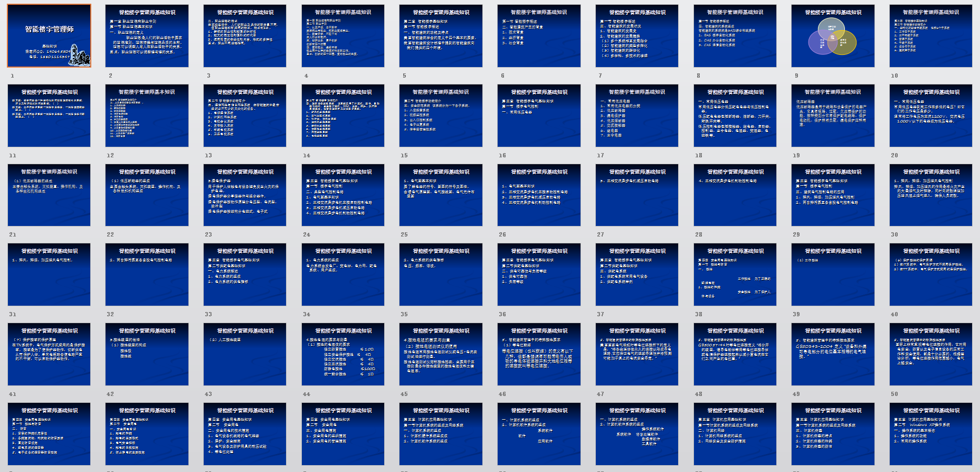Screen dimensions: 980x472
Task: Pick slide 39 thumbnail
Action: point(833,275)
